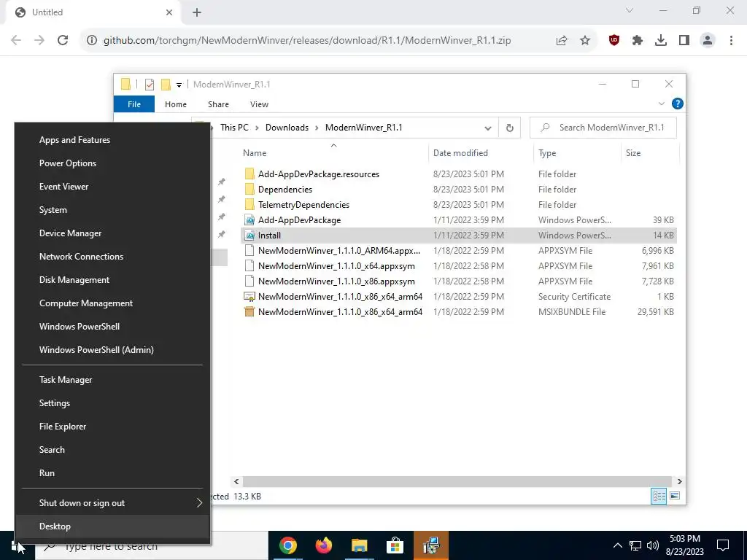Viewport: 747px width, 560px height.
Task: Select the MSIXBUNDLE package file icon
Action: tap(249, 312)
